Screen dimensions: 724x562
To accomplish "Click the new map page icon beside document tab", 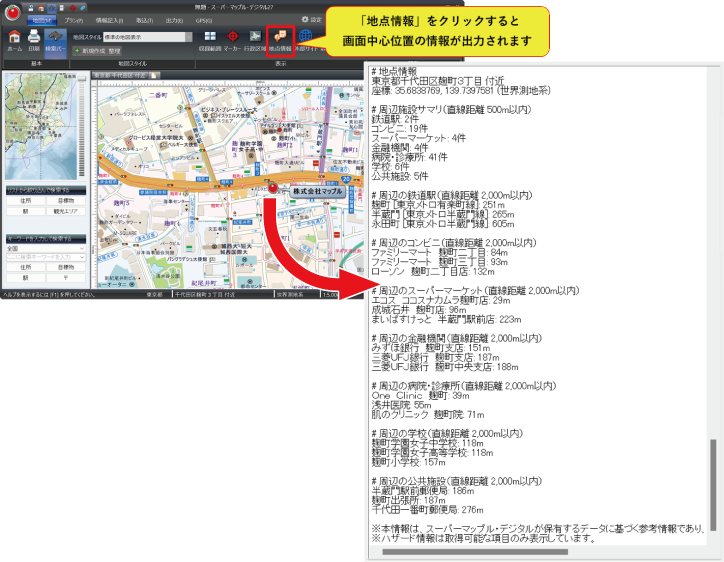I will 155,75.
